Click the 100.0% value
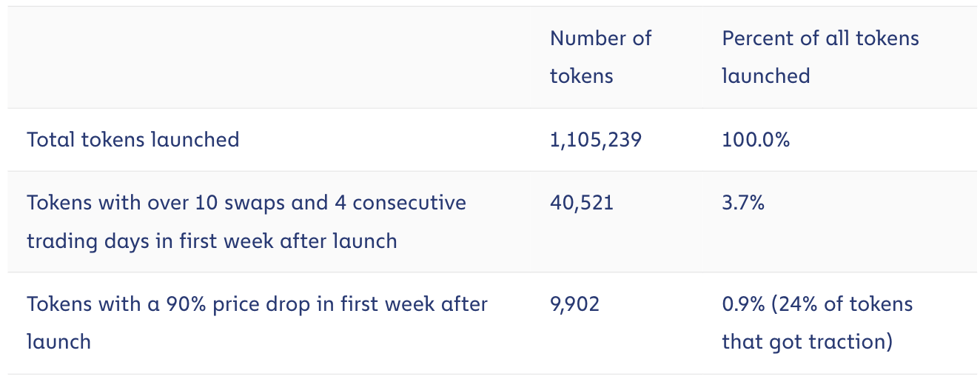 (756, 139)
